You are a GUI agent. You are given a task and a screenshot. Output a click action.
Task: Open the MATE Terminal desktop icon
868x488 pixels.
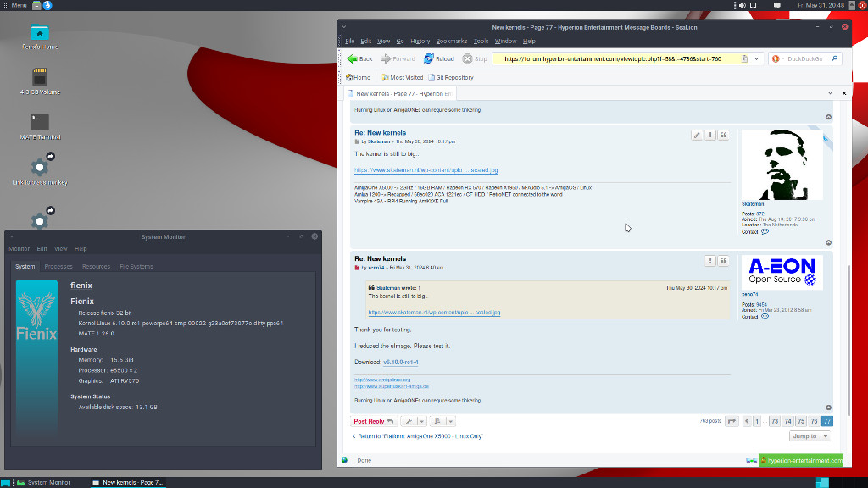coord(40,127)
